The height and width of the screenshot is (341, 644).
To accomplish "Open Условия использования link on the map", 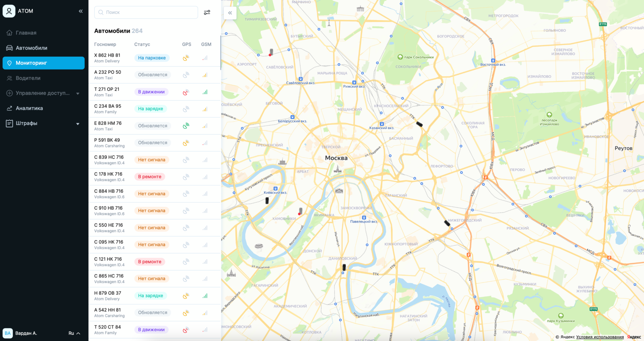I will [x=600, y=337].
